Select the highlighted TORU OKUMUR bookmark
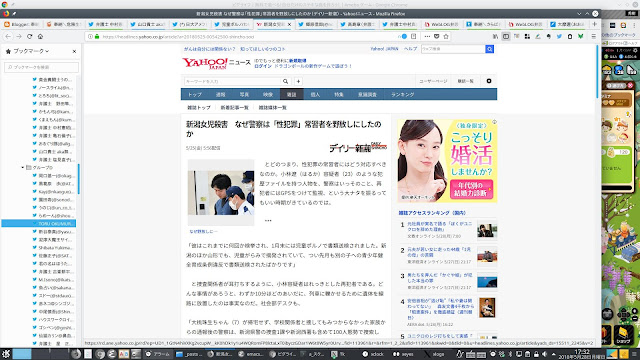 pyautogui.click(x=38, y=224)
